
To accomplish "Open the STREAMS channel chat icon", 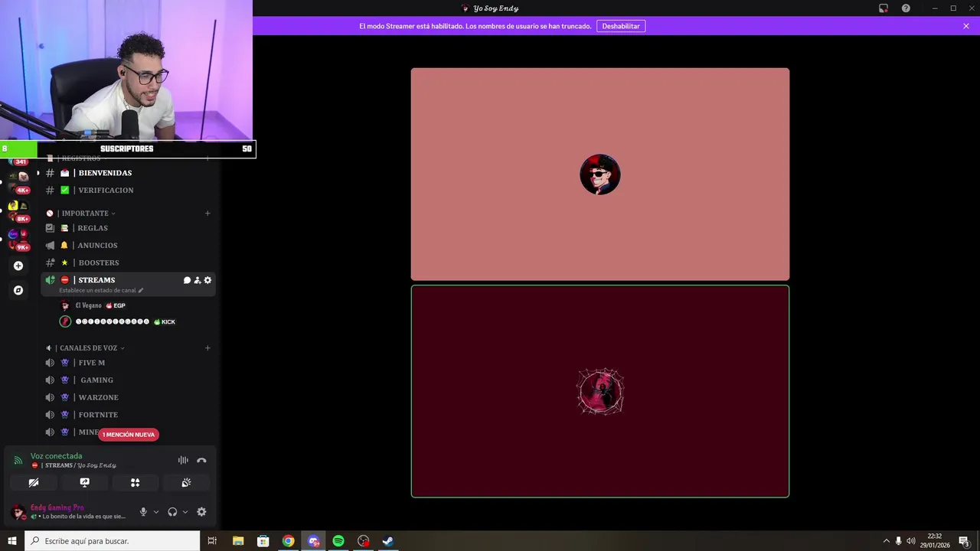I will (187, 280).
